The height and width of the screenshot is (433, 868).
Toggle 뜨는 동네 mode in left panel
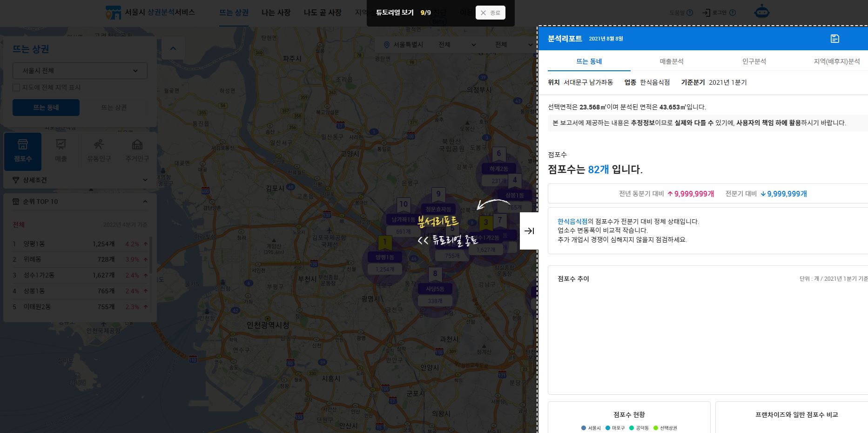[x=46, y=107]
